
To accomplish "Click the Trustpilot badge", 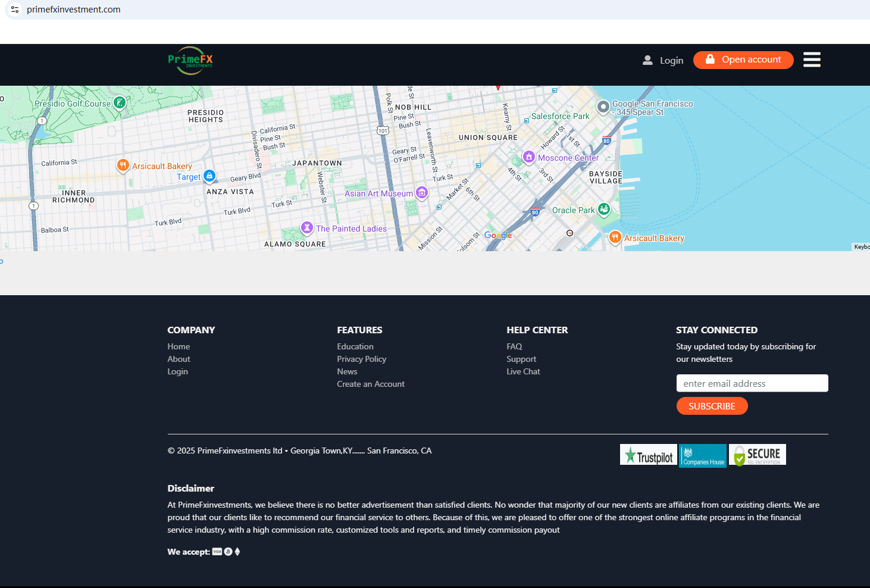I will pos(648,455).
